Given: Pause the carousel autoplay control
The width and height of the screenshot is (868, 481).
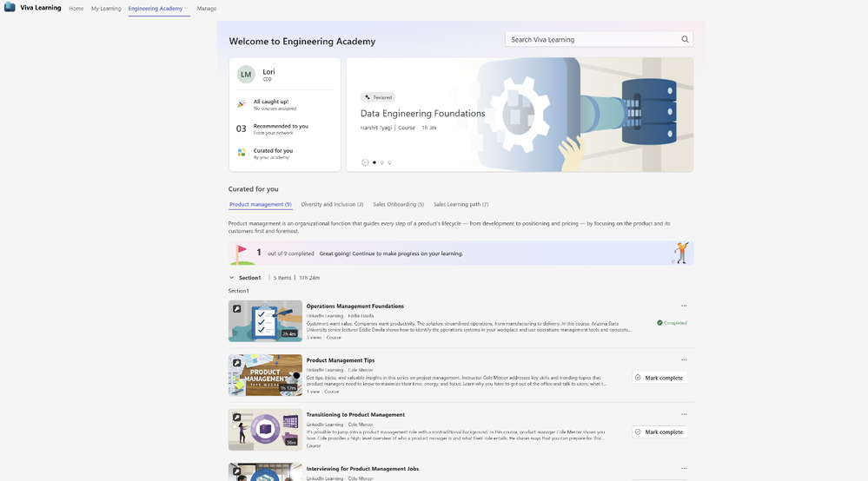Looking at the screenshot, I should pos(365,162).
